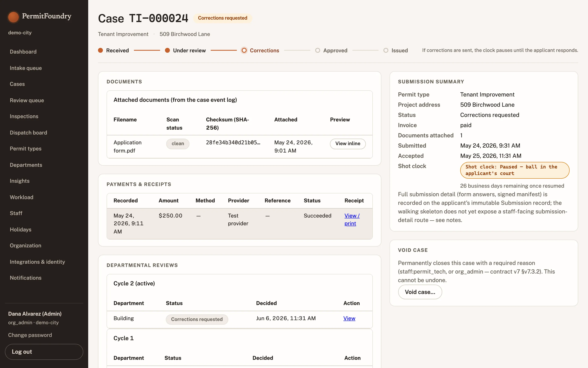The width and height of the screenshot is (588, 368).
Task: Go to the Intake queue
Action: point(26,68)
